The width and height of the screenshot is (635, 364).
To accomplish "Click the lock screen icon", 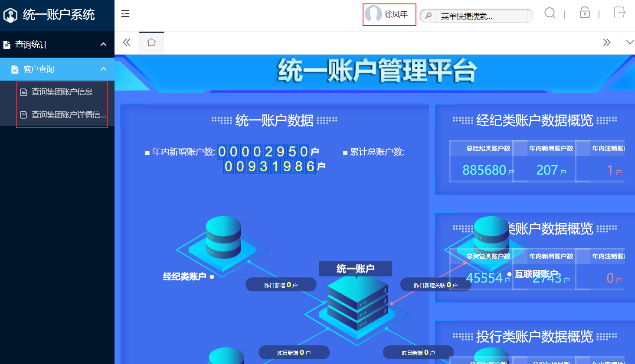I will (x=585, y=12).
